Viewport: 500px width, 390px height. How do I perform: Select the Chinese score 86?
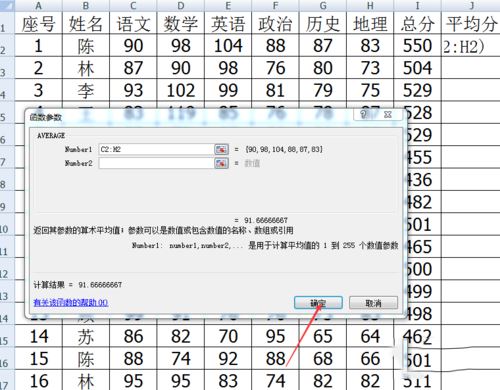click(133, 336)
